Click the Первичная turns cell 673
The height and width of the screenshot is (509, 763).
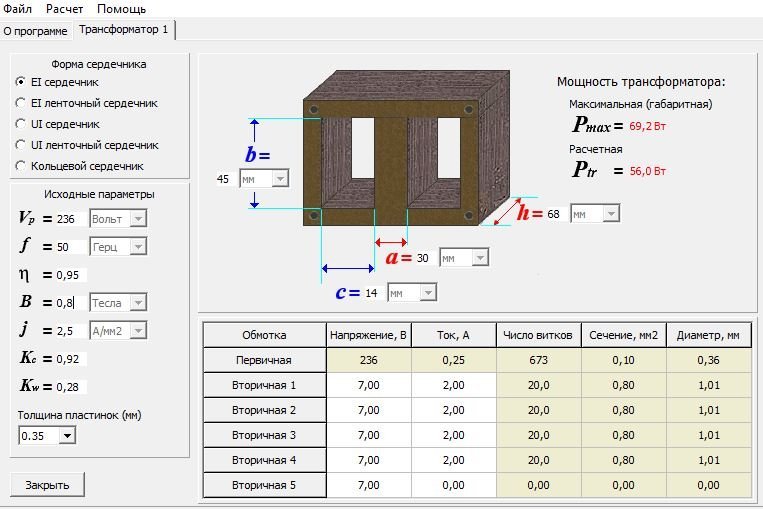tap(538, 360)
